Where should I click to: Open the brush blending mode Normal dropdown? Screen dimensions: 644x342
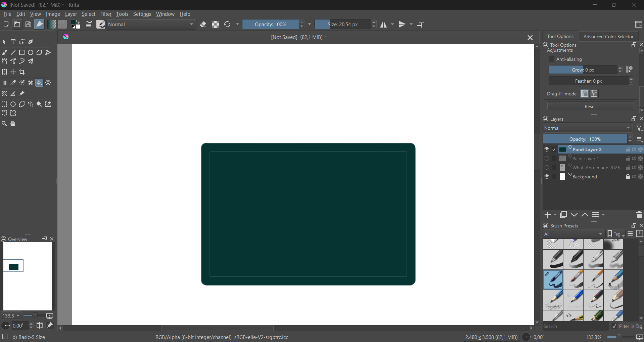click(x=152, y=25)
